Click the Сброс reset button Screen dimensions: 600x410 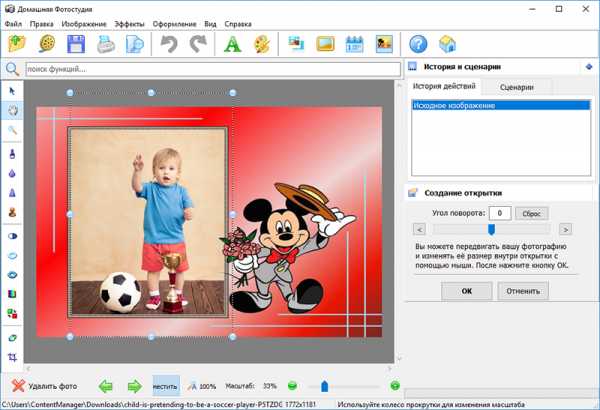click(532, 213)
